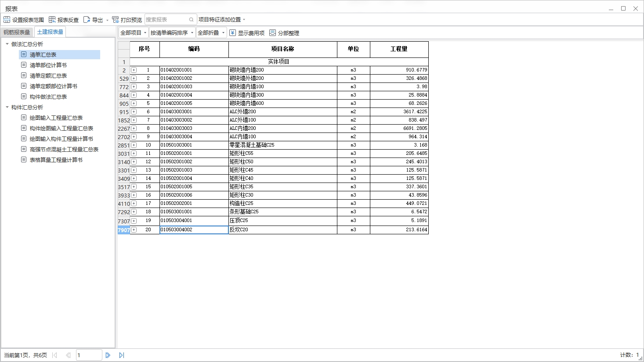The image size is (644, 362).
Task: Open the 导出 dropdown arrow
Action: click(x=107, y=20)
